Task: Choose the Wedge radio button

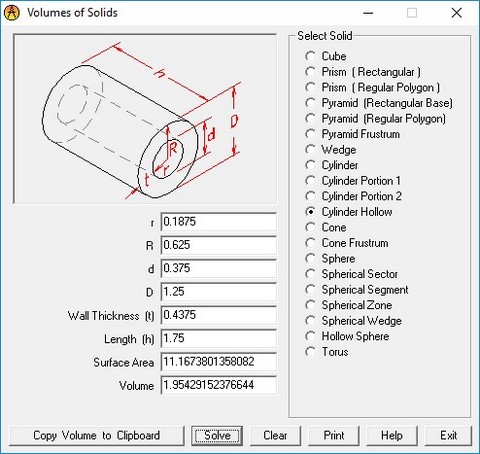Action: click(331, 149)
